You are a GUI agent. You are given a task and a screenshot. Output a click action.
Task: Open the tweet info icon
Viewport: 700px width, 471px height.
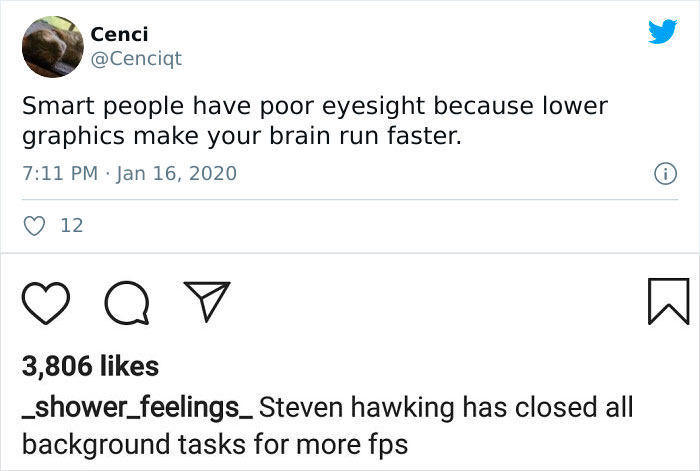pos(661,173)
